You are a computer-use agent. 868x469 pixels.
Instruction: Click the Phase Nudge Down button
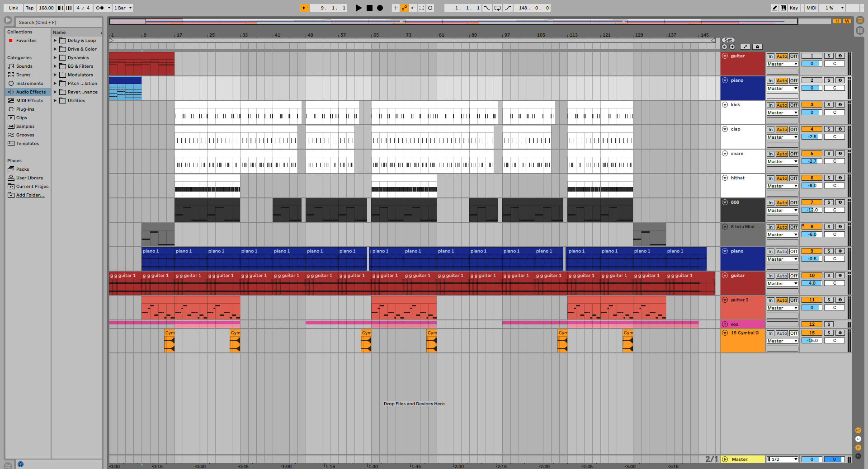pos(60,8)
